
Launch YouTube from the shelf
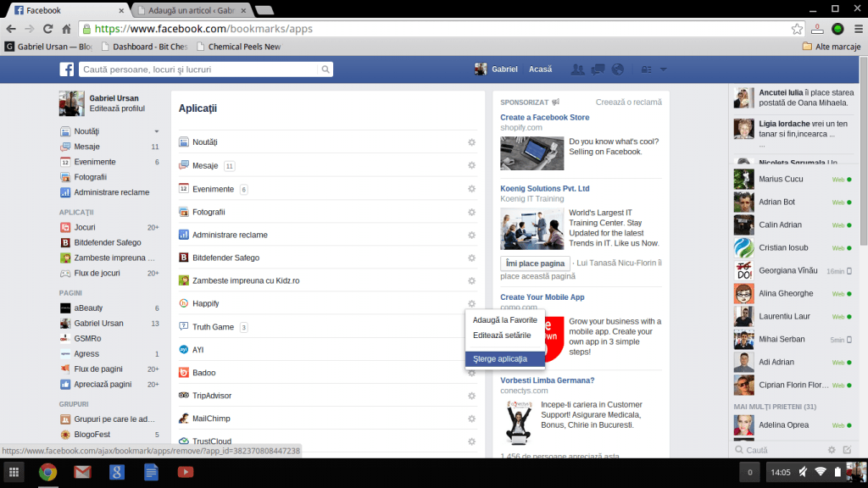186,472
